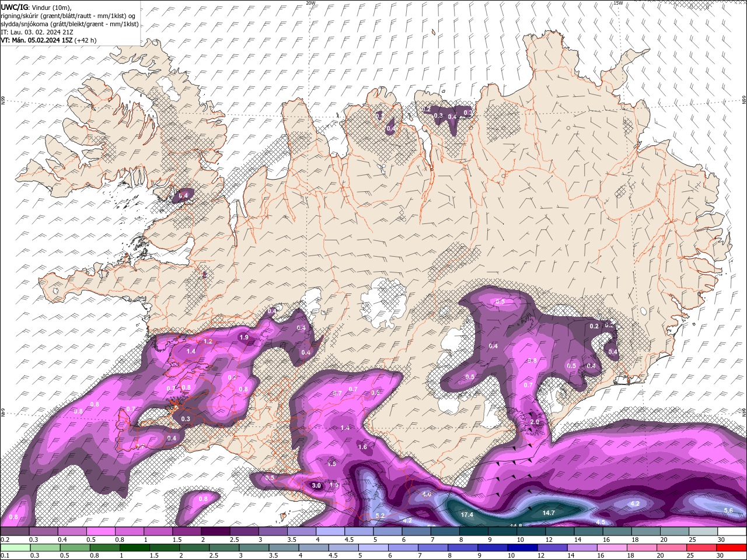Select the darkest green rain swatch labelled 1
Viewport: 747px width, 560px height.
(134, 548)
